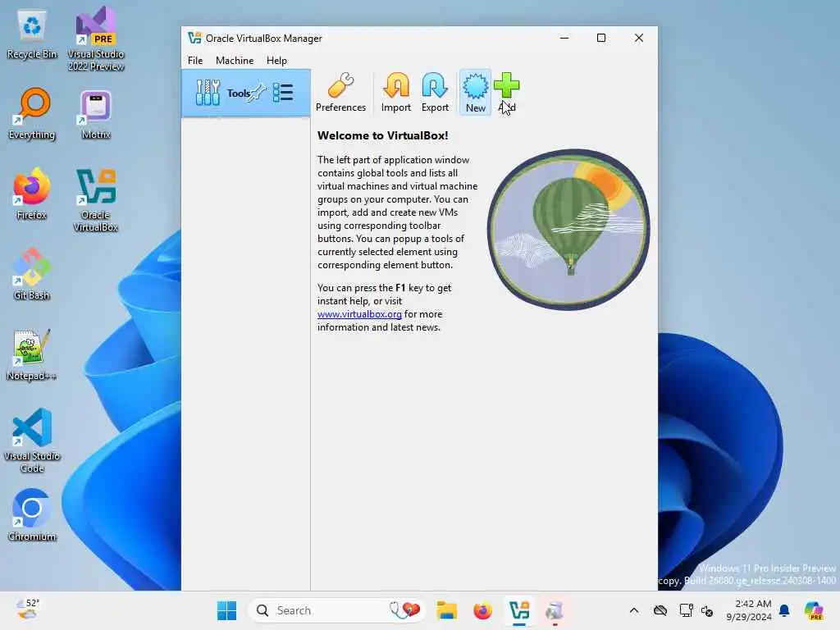Open the clock showing 2:42 AM
The width and height of the screenshot is (840, 630).
tap(749, 610)
